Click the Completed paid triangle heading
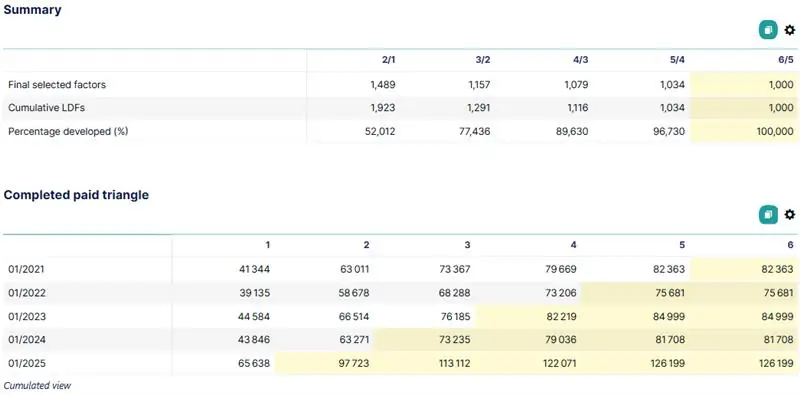 [x=77, y=195]
